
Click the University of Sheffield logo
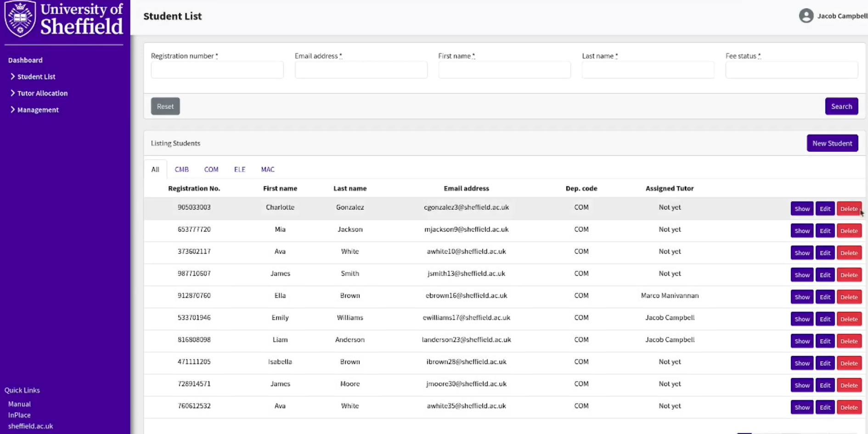[64, 19]
